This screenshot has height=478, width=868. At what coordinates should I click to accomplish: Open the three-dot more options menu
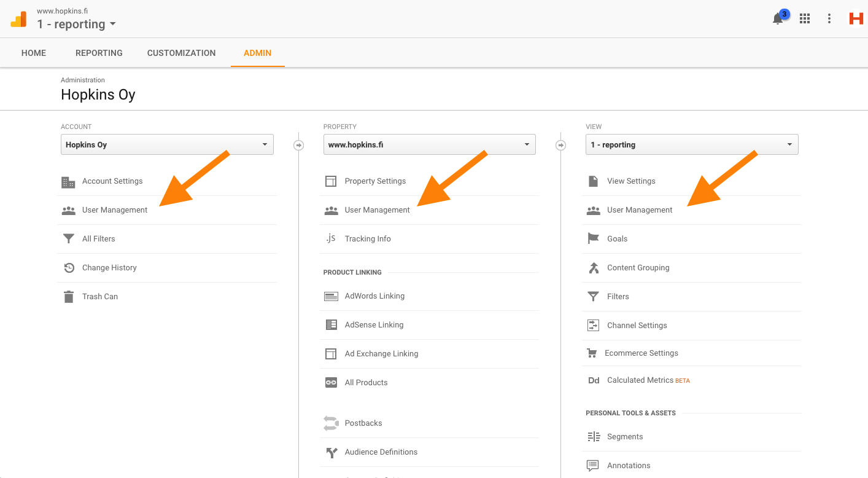(829, 18)
